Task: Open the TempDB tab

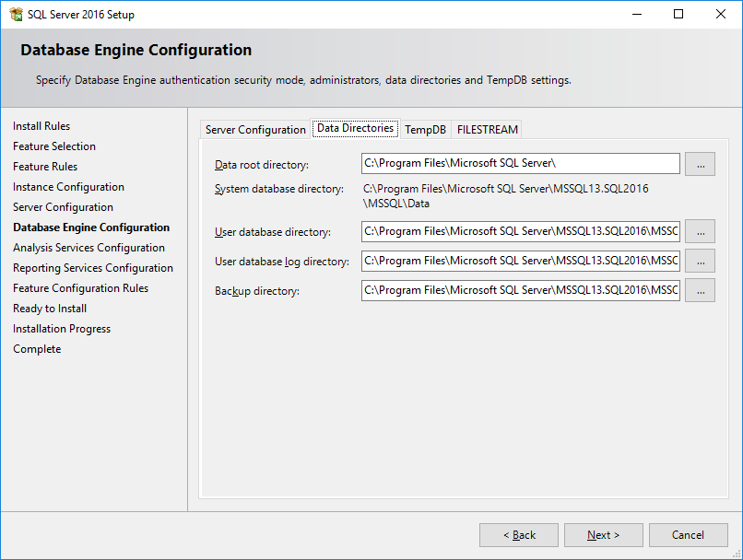Action: [x=426, y=130]
